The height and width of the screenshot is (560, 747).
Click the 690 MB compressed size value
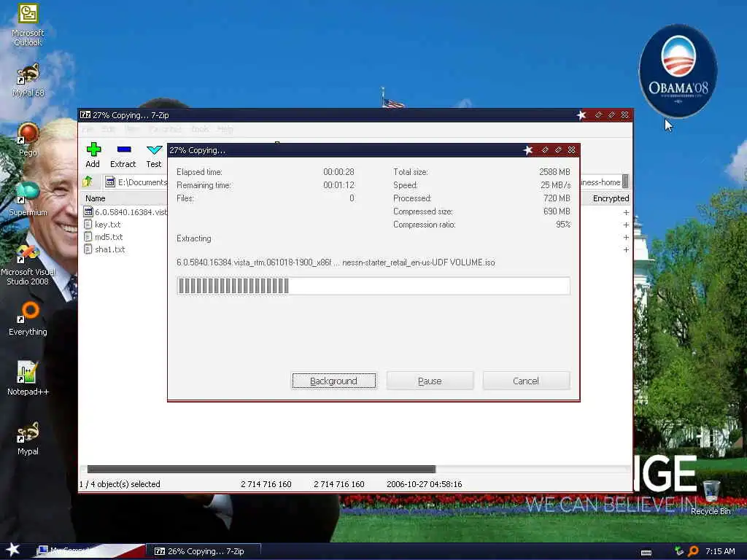557,211
